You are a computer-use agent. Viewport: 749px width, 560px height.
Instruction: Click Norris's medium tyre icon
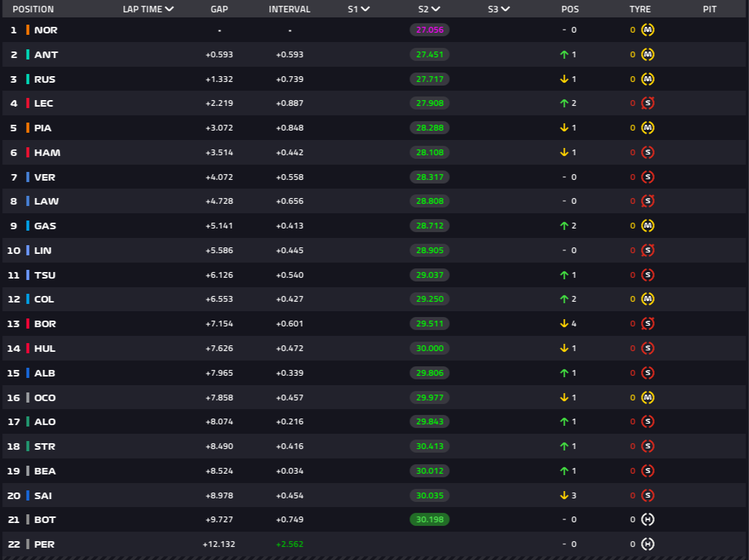[647, 30]
